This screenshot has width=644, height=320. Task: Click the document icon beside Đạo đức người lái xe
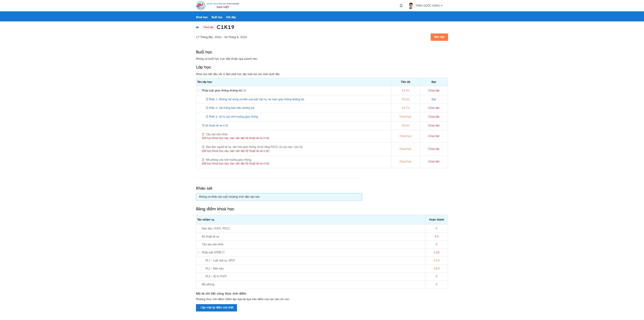coord(203,147)
